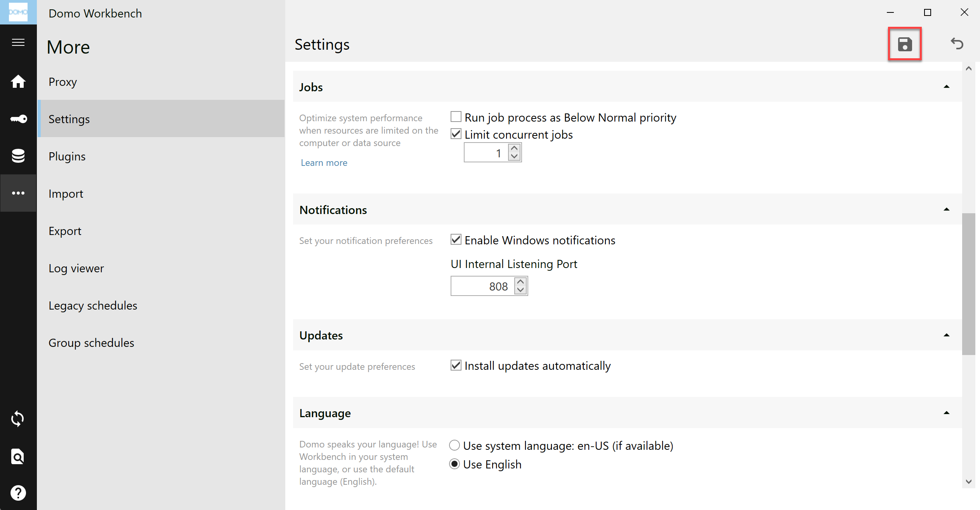The height and width of the screenshot is (510, 980).
Task: Save settings using the highlighted save icon
Action: pyautogui.click(x=905, y=44)
